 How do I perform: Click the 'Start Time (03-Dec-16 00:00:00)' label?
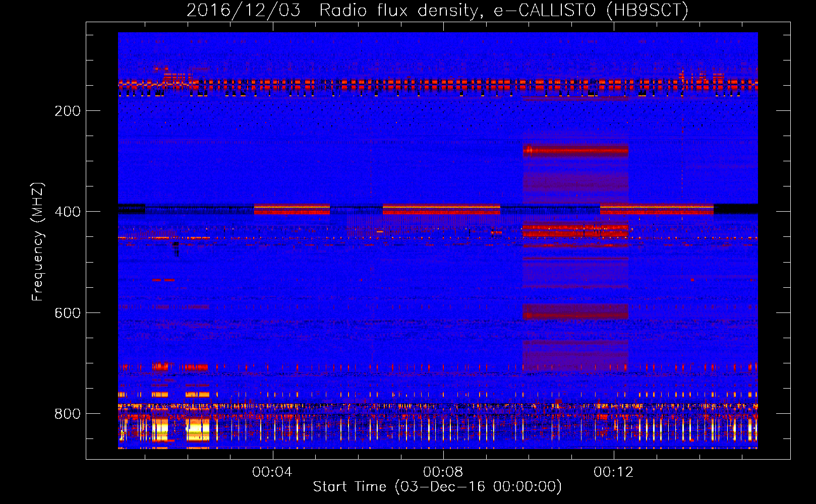coord(437,487)
